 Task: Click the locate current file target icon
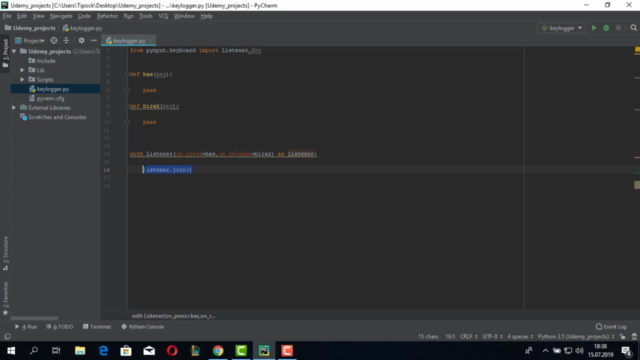pyautogui.click(x=54, y=40)
